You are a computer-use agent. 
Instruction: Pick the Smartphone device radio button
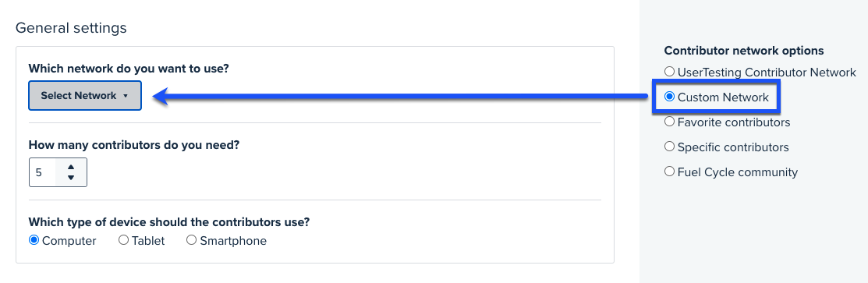pos(192,240)
